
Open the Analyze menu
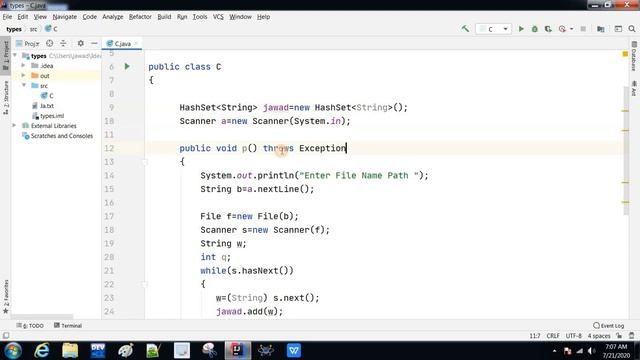coord(113,17)
